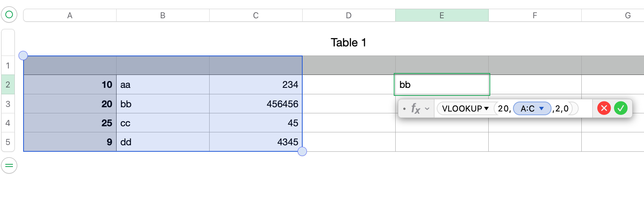Click the selection handle at top-left of range
644x197 pixels.
point(23,56)
